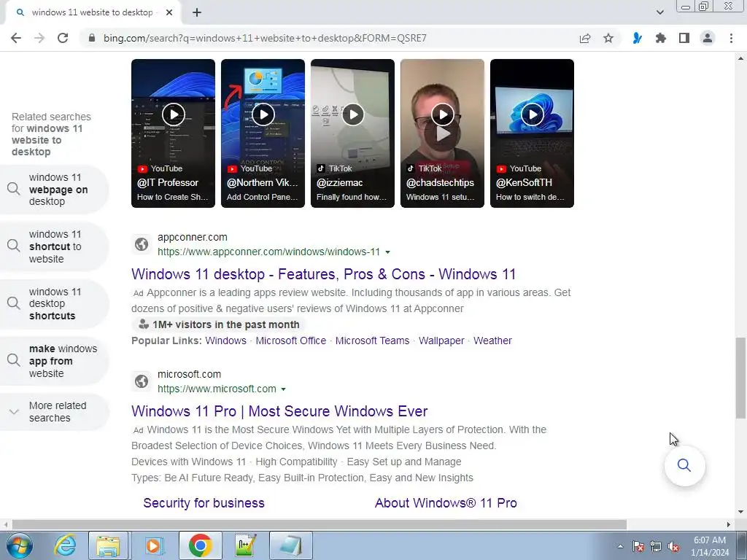Go back using the browser back arrow
Viewport: 747px width, 560px height.
(x=16, y=38)
